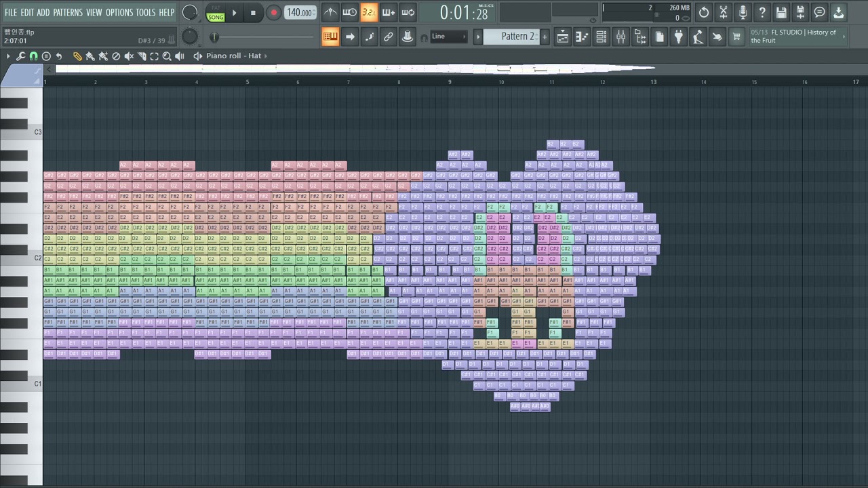Toggle the recording countdown
This screenshot has height=488, width=868.
pos(369,12)
